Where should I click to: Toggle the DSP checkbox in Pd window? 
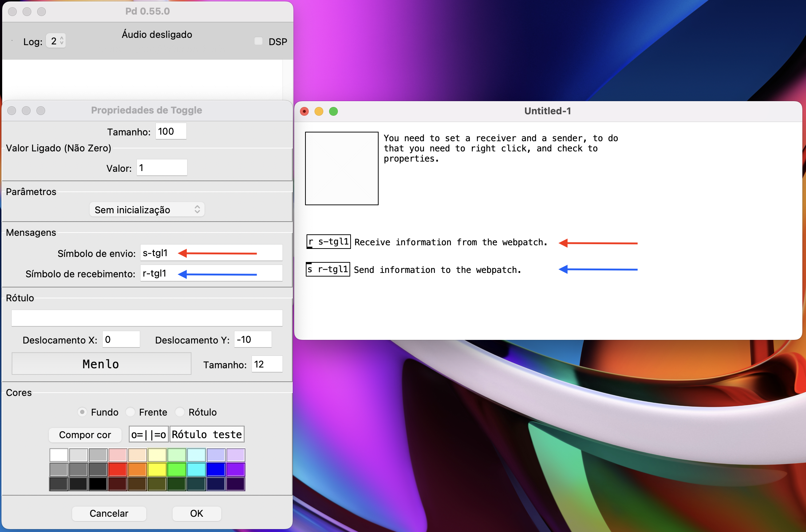(258, 41)
